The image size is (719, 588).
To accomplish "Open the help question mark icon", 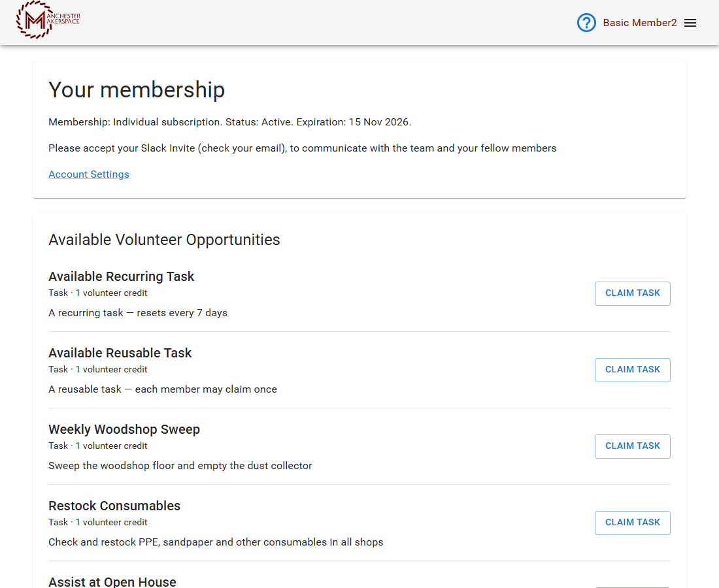I will click(586, 23).
